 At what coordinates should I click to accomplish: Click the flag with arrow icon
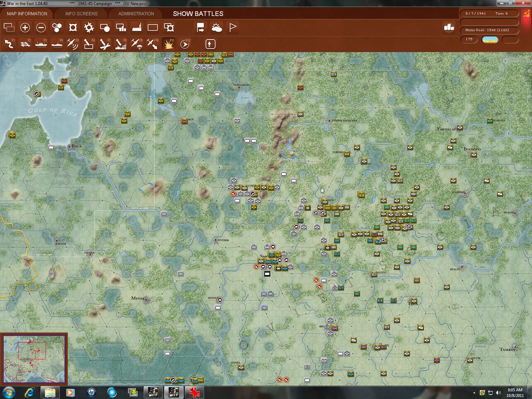(x=200, y=28)
